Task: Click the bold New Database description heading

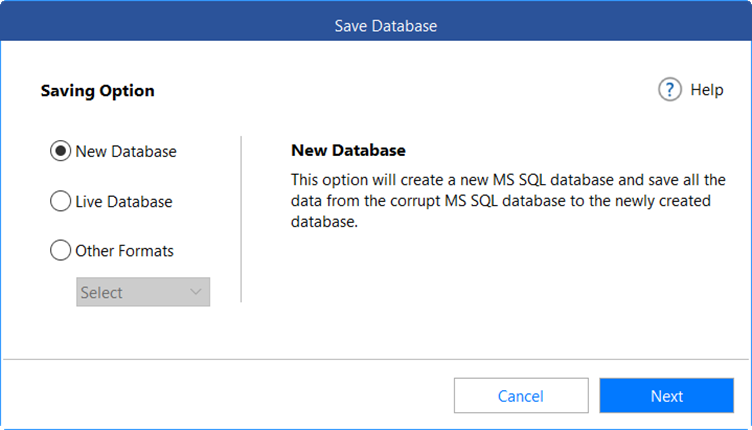Action: [348, 150]
